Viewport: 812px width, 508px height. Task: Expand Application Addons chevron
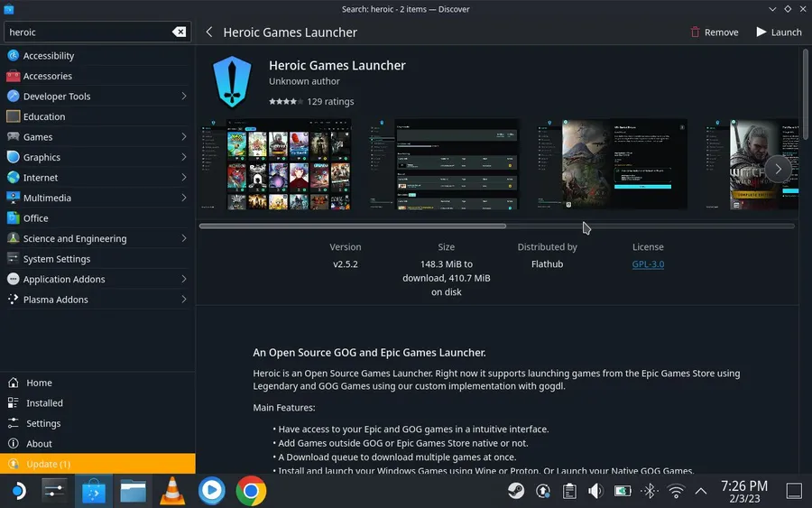(184, 279)
